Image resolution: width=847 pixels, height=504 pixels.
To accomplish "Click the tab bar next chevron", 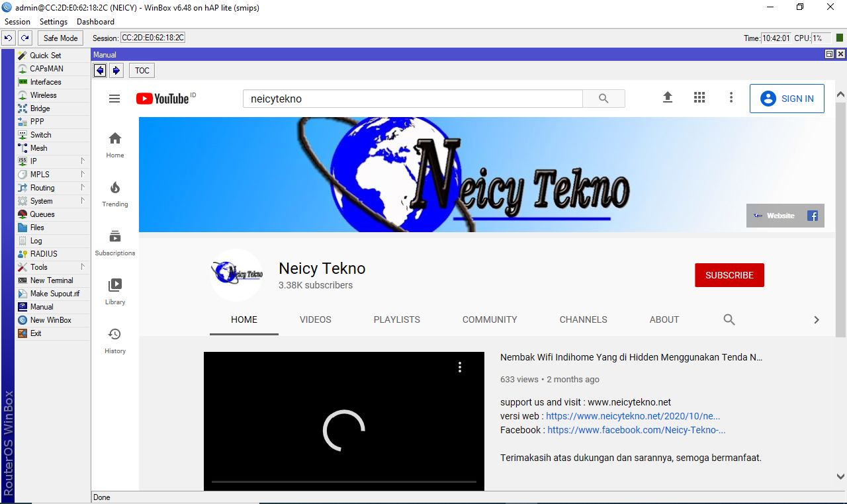I will [817, 319].
